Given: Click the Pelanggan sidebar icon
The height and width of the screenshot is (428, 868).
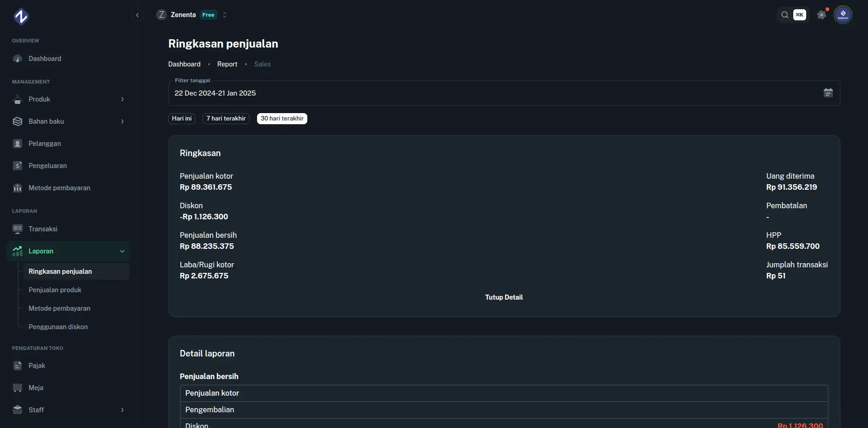Looking at the screenshot, I should (x=17, y=144).
